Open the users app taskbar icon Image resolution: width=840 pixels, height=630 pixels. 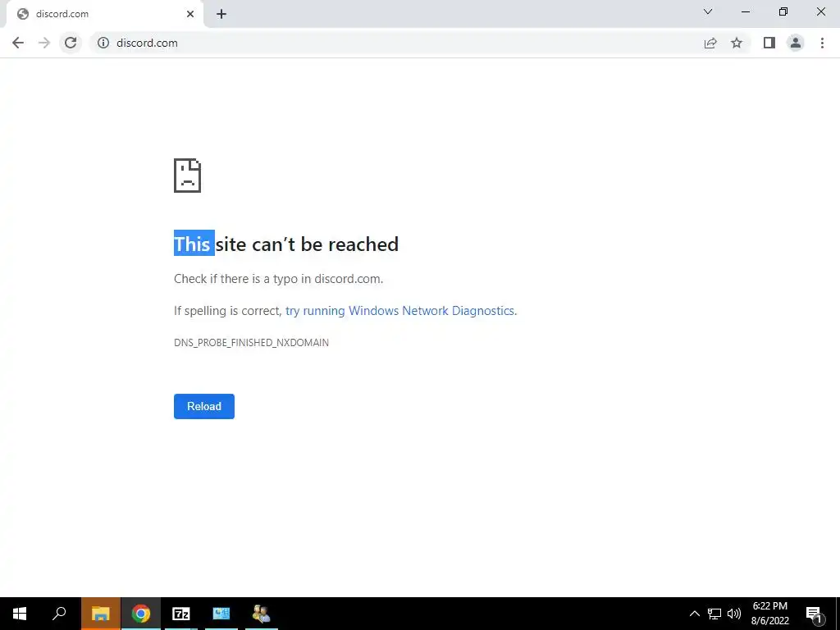coord(262,614)
